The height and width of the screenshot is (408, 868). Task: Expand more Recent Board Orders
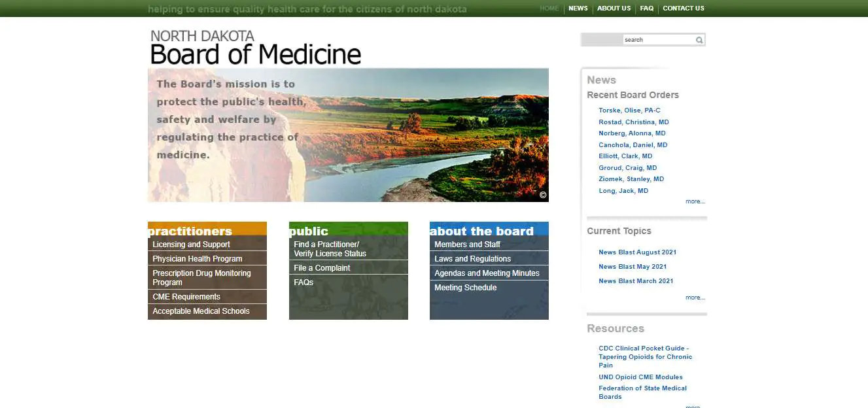click(x=695, y=201)
